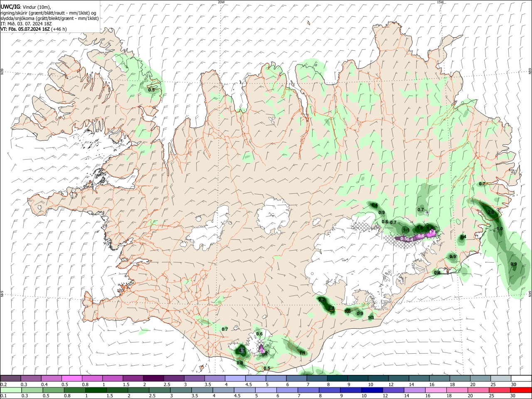
Task: Click the dusky plum 0.2 snow scale swatch
Action: [x=10, y=379]
